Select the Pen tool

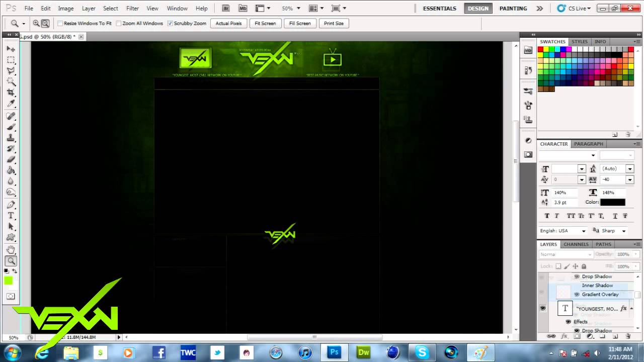[11, 205]
